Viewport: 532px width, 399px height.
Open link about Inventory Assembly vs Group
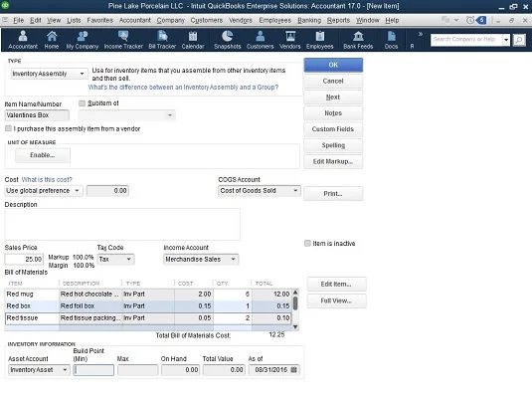click(x=183, y=88)
